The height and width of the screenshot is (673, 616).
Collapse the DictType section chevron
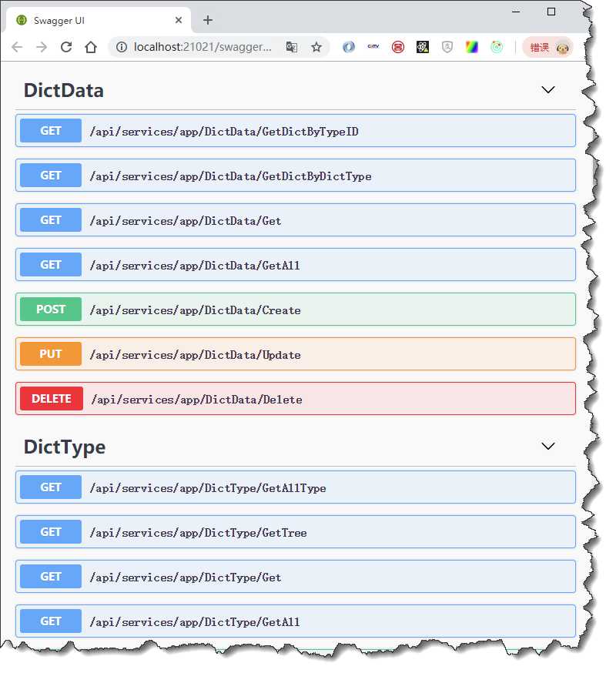coord(548,447)
